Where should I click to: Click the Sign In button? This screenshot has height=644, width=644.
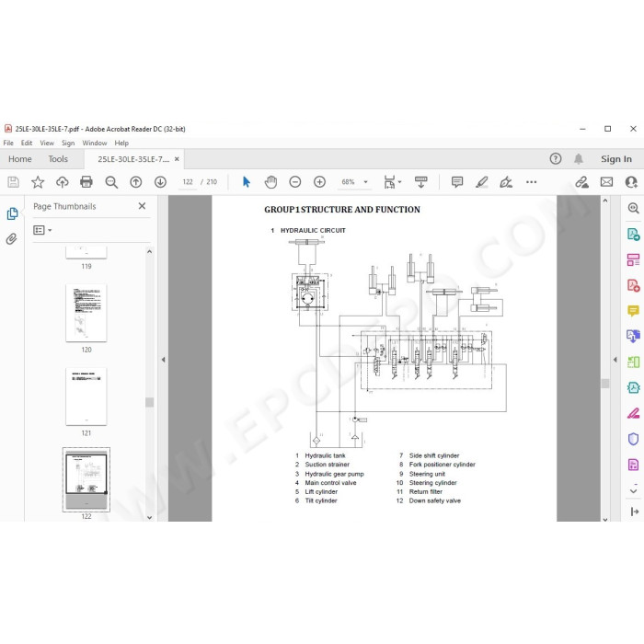pos(616,159)
